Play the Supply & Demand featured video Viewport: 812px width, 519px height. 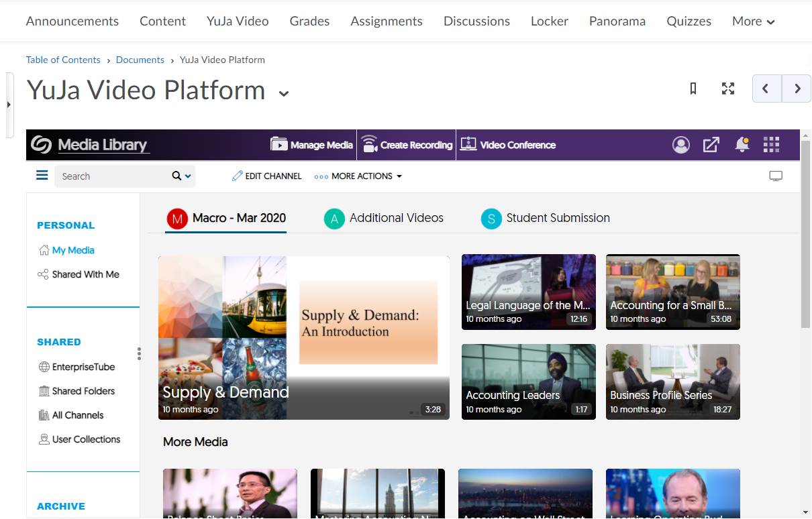coord(304,338)
